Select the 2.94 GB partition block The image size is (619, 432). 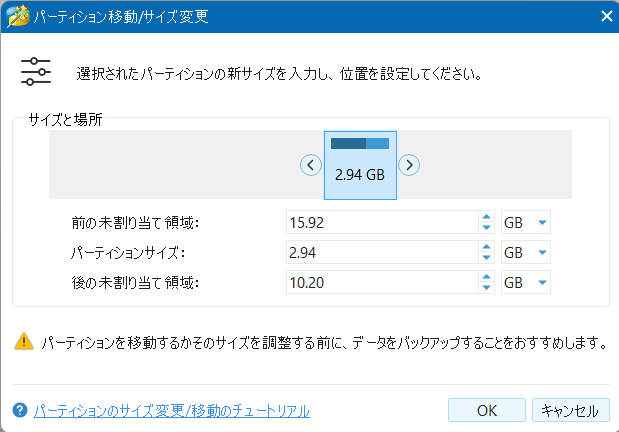coord(360,165)
